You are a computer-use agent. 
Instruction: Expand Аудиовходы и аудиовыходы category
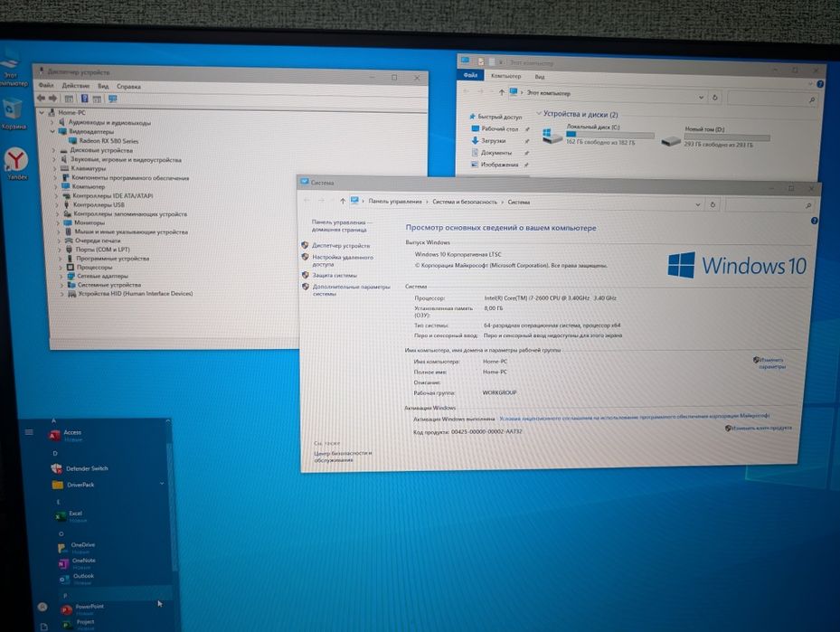click(x=52, y=122)
